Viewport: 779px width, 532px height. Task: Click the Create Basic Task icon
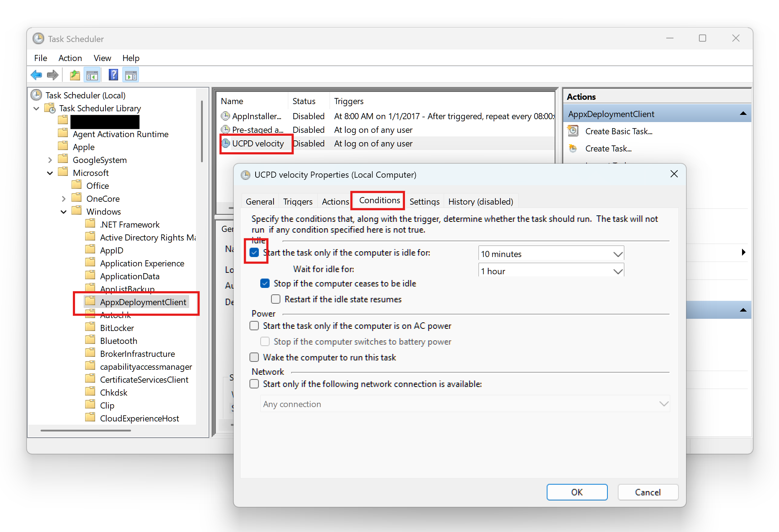(573, 131)
